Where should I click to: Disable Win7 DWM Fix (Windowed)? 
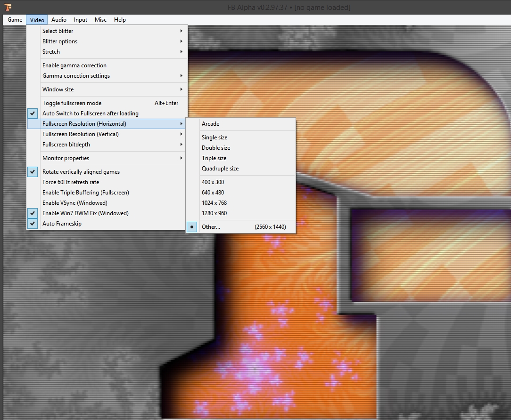[x=107, y=214]
